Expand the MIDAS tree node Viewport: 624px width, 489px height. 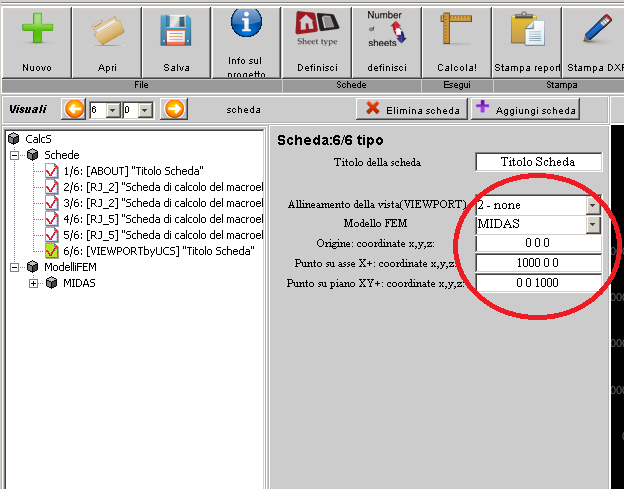point(33,284)
